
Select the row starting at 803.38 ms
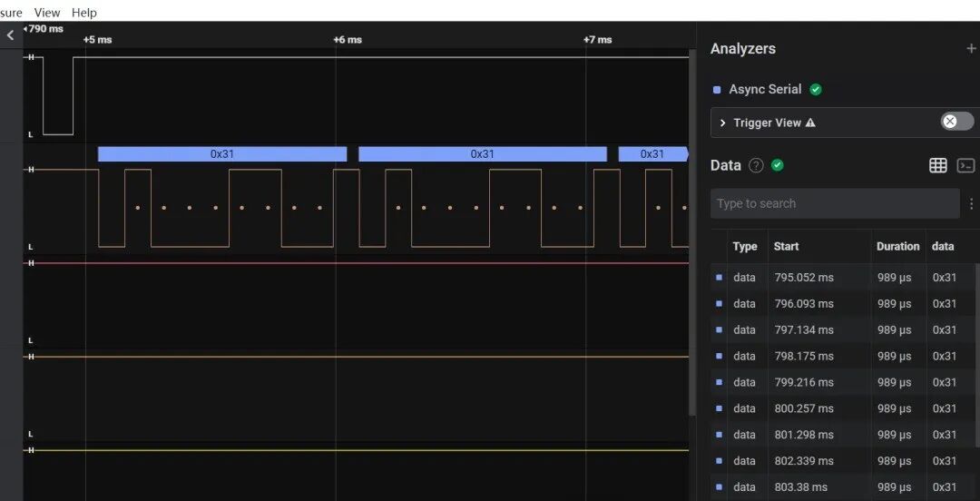[x=842, y=487]
